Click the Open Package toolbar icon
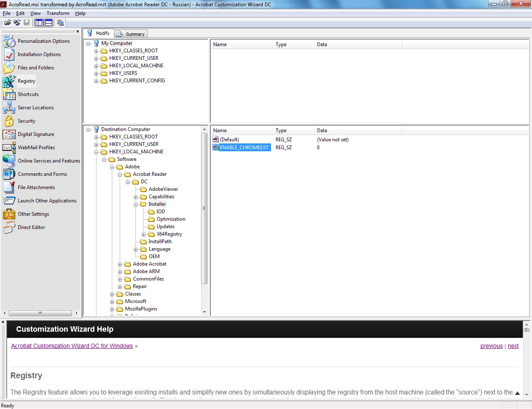The height and width of the screenshot is (409, 532). pos(7,22)
